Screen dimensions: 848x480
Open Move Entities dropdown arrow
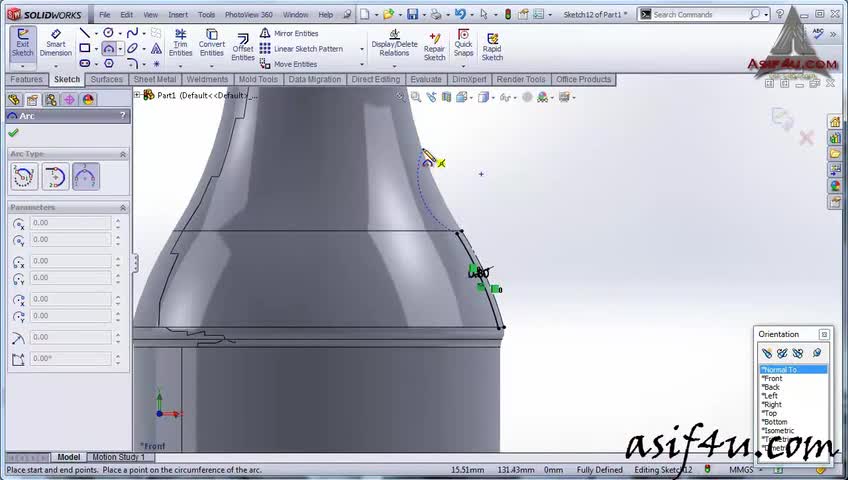362,64
